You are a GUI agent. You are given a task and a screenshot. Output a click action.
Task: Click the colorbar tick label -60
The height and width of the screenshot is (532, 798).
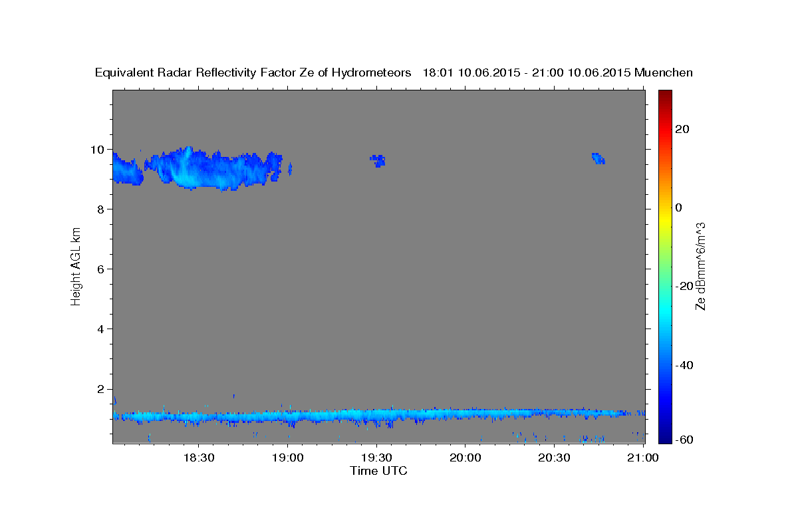click(684, 440)
